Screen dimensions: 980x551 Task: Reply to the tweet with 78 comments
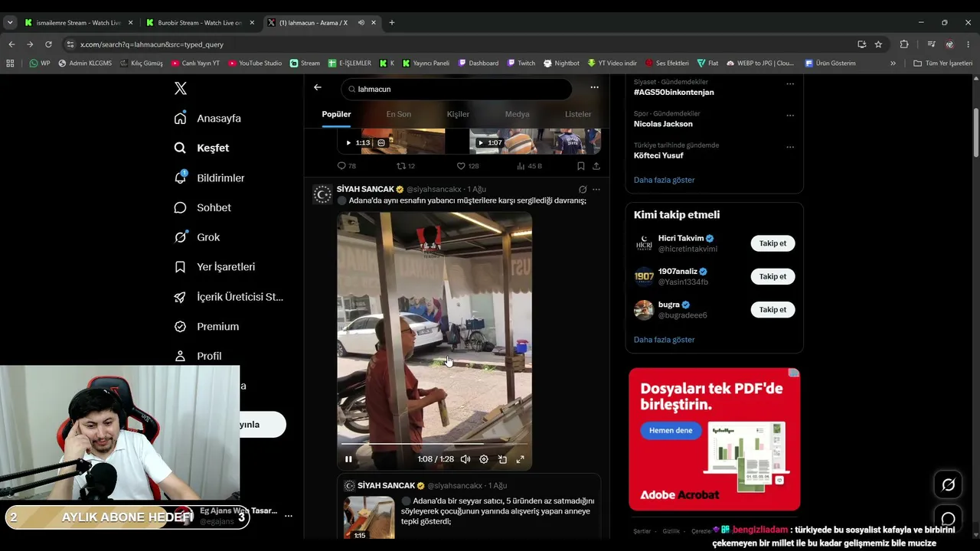[x=347, y=166]
